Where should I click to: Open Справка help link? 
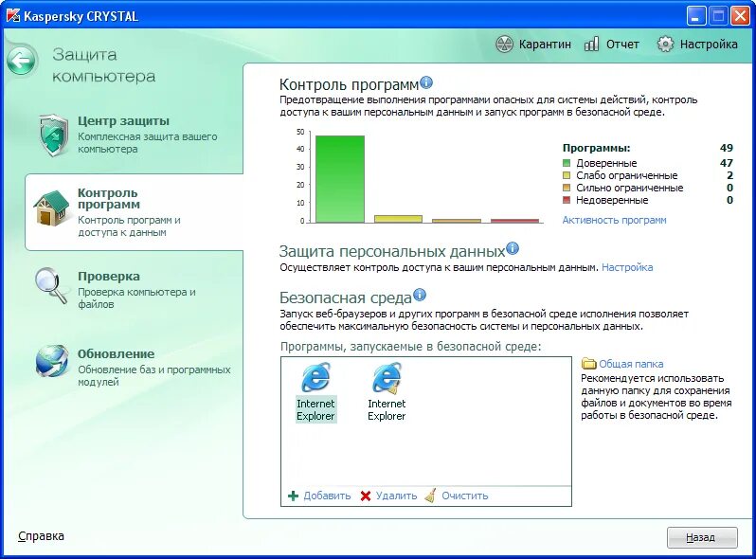coord(41,536)
